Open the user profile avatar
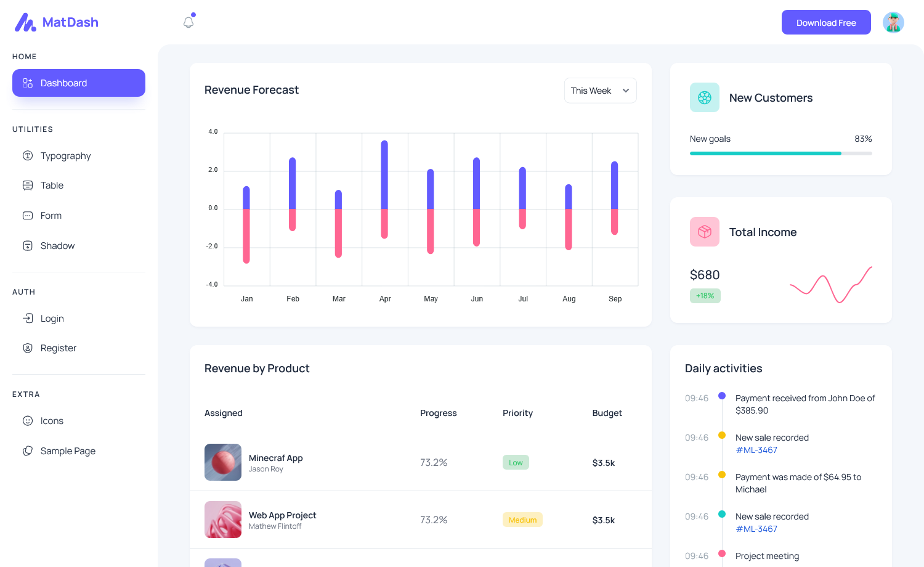Viewport: 924px width, 567px height. (x=893, y=22)
